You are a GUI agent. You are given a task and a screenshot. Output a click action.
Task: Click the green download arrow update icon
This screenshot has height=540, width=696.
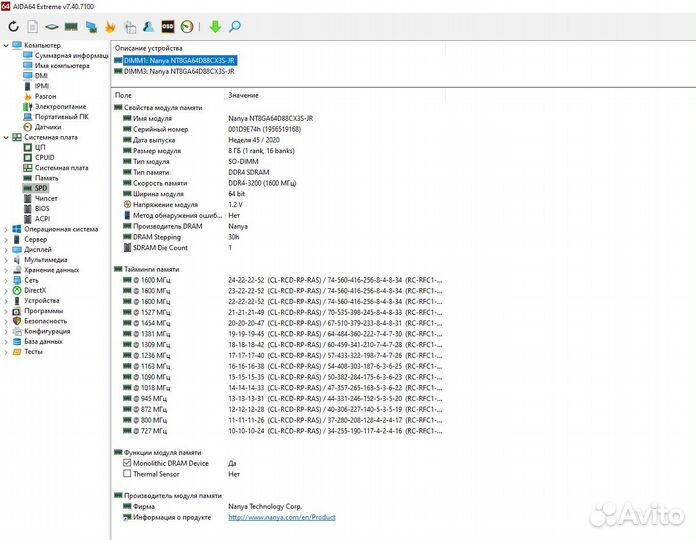click(x=214, y=26)
